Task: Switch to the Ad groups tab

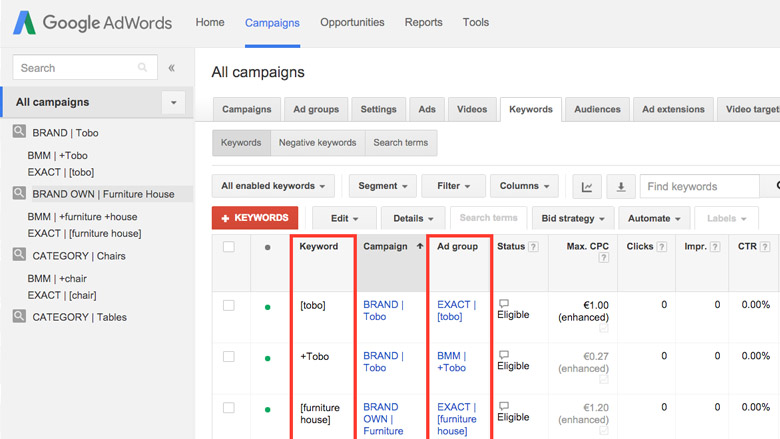Action: pos(316,109)
